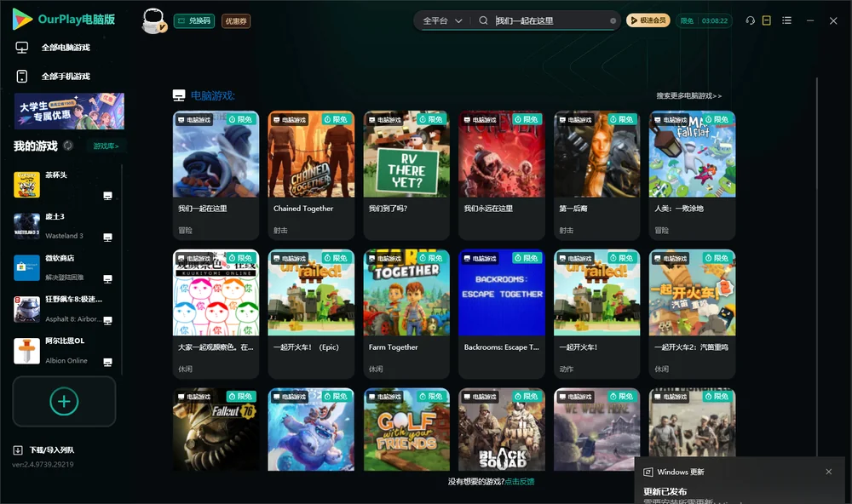Click the 兑换码 redeem code button
The height and width of the screenshot is (504, 852).
[x=194, y=21]
